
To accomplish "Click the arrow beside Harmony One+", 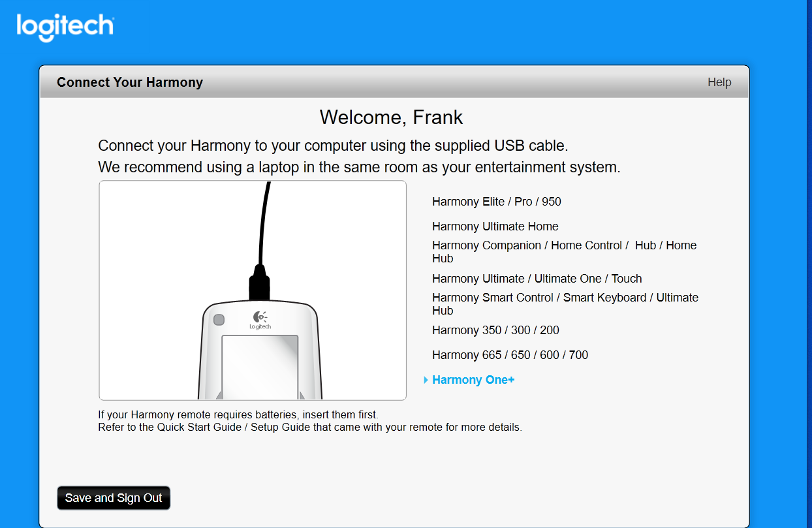I will tap(426, 380).
